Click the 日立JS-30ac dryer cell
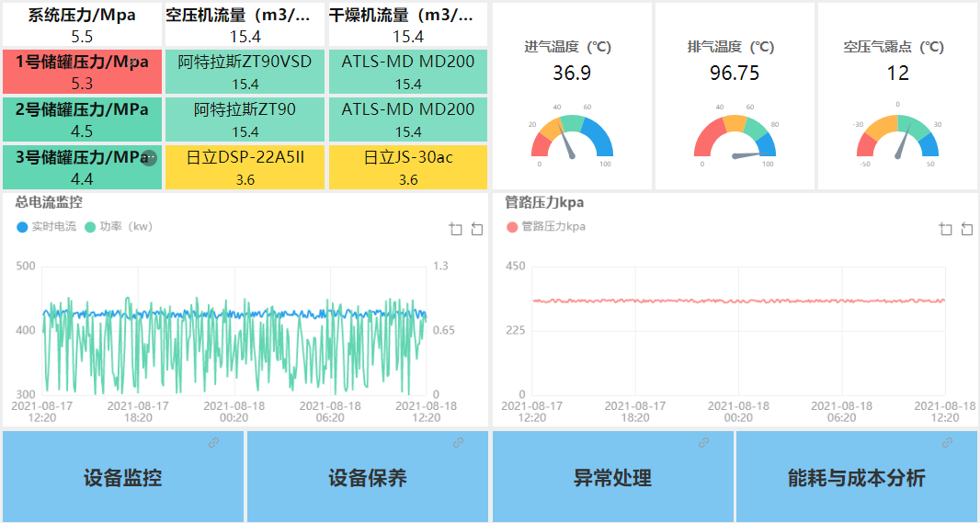The image size is (980, 523). [x=408, y=167]
